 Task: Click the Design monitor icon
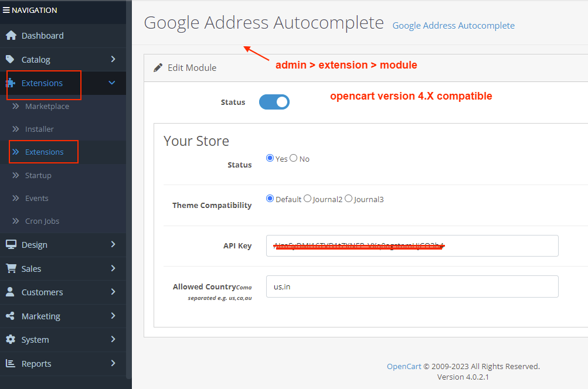[11, 245]
